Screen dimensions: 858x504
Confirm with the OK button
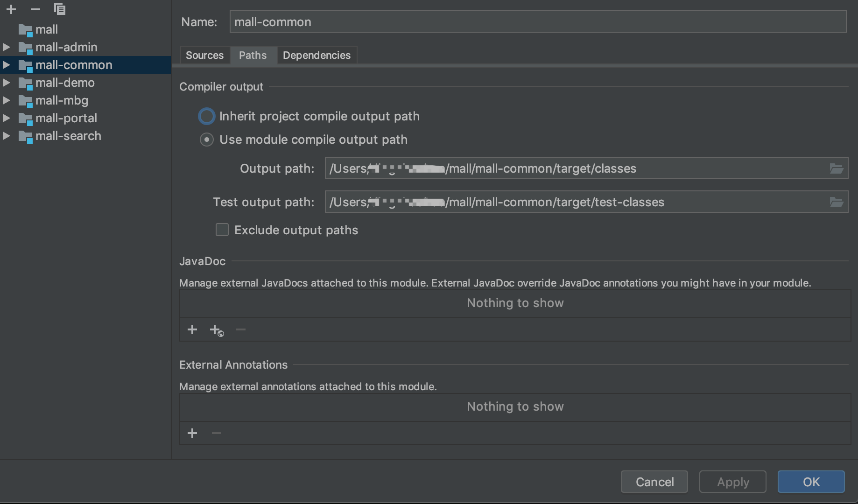click(x=811, y=482)
